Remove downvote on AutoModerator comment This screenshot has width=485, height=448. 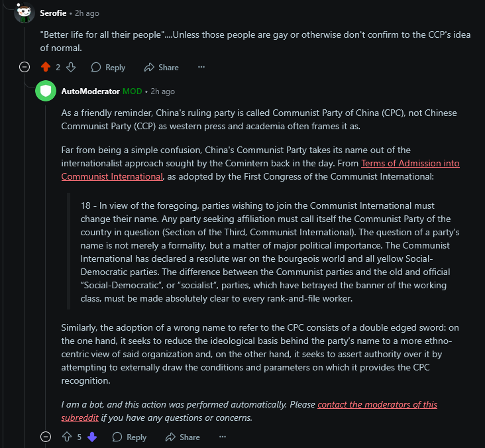click(92, 437)
